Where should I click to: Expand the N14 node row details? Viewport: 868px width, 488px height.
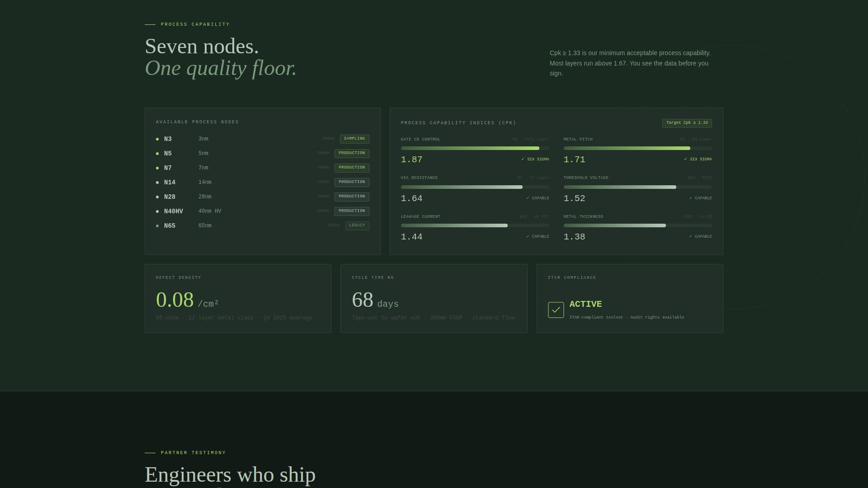[x=170, y=183]
